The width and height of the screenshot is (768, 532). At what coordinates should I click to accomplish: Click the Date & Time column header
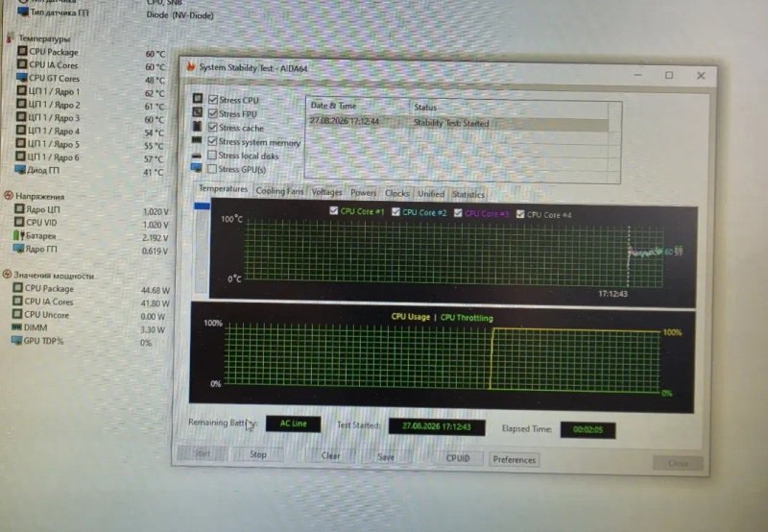357,106
